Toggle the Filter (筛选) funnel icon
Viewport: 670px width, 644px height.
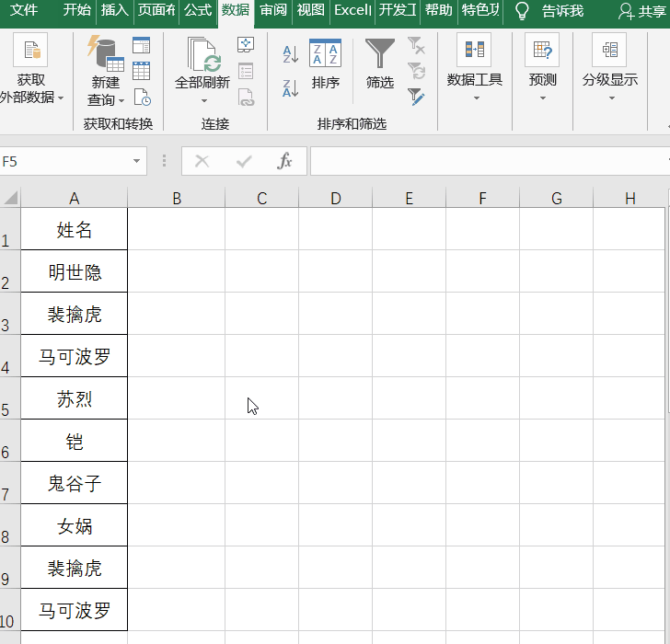pos(379,53)
